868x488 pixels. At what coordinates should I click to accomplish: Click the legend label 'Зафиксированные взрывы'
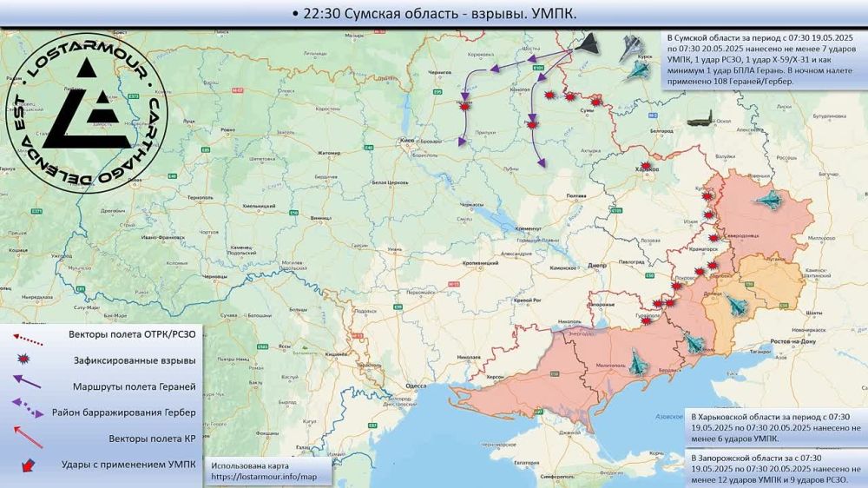point(132,359)
